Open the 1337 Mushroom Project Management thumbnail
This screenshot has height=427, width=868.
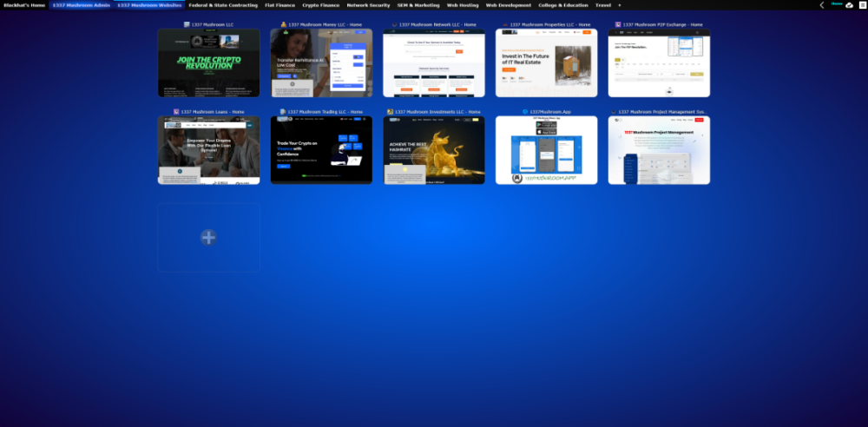[659, 150]
